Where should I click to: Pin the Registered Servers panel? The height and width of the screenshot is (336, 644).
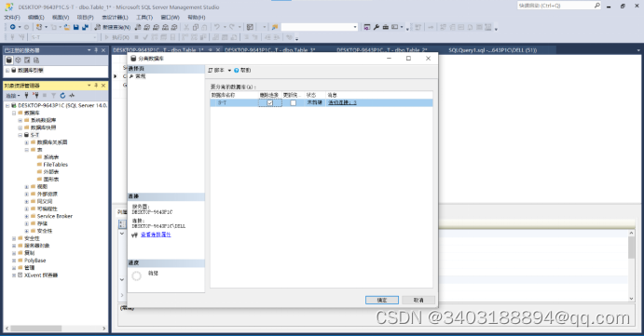pyautogui.click(x=96, y=50)
